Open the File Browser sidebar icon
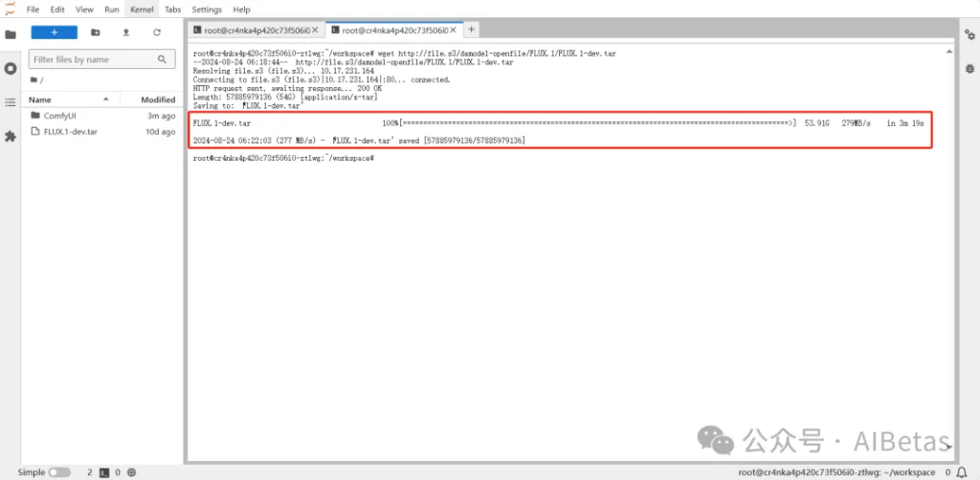This screenshot has height=480, width=980. coord(11,34)
